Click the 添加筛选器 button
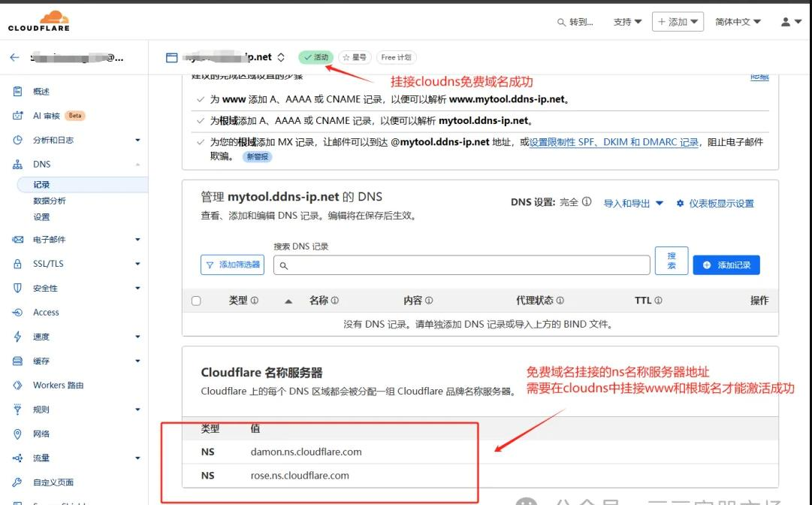812x505 pixels. pos(233,265)
